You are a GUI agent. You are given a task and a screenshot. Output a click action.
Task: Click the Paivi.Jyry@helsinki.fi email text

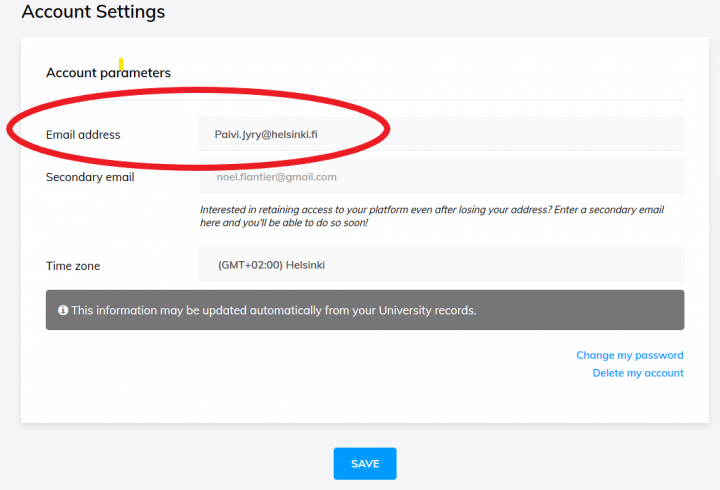pos(266,135)
